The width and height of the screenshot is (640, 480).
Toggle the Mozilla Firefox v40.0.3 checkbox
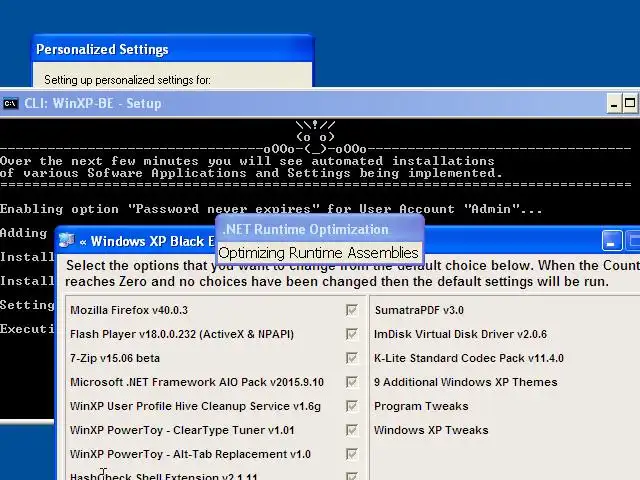352,310
